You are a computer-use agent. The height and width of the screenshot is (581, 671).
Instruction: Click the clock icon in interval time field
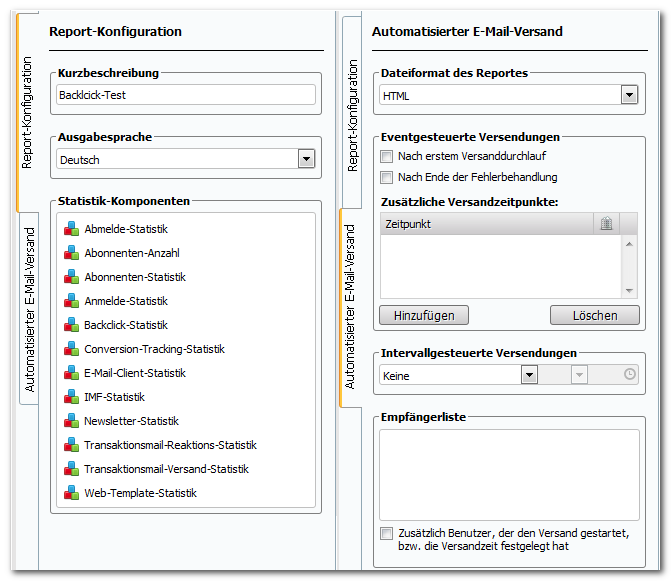629,374
